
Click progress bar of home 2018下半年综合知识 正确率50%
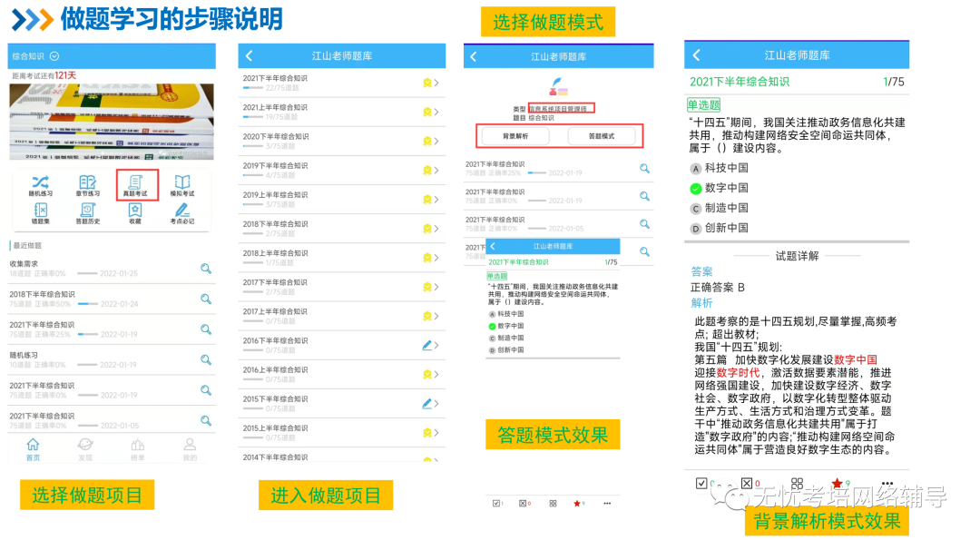[x=87, y=304]
